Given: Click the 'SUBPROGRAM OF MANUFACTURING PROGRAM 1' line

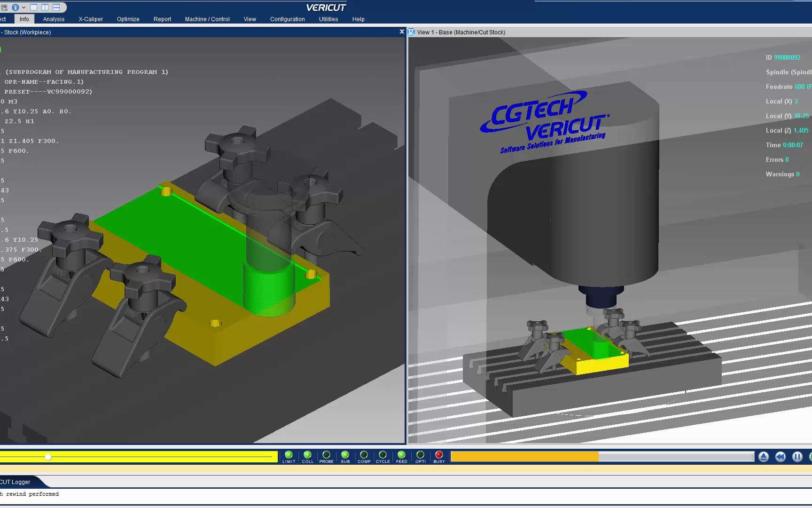Looking at the screenshot, I should tap(85, 72).
